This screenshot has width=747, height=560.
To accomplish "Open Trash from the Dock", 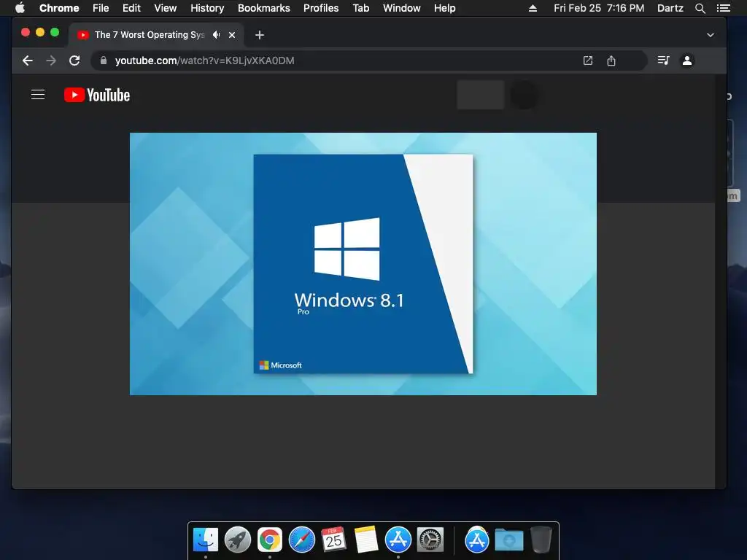I will click(x=541, y=540).
